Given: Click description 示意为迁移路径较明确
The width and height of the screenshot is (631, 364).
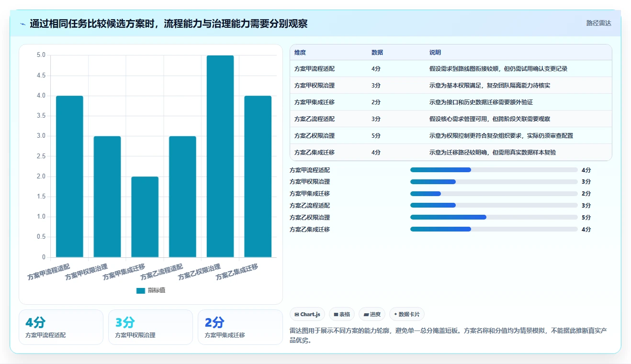Looking at the screenshot, I should (493, 153).
